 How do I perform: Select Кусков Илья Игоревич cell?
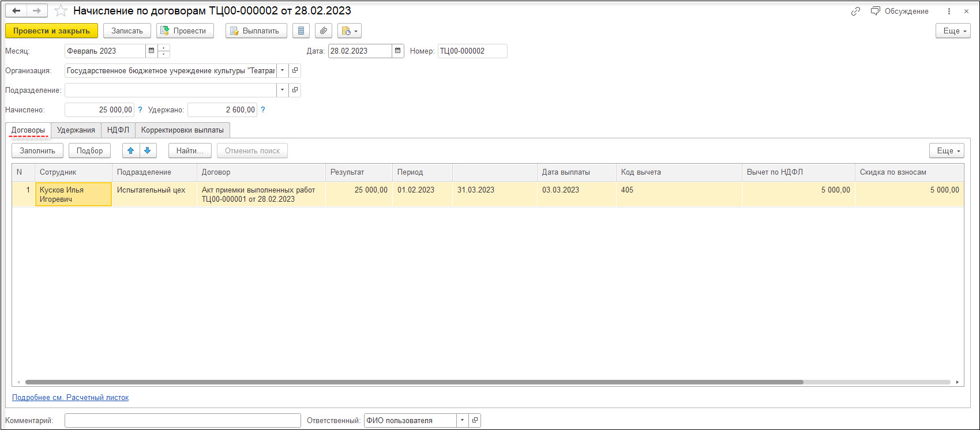point(73,194)
